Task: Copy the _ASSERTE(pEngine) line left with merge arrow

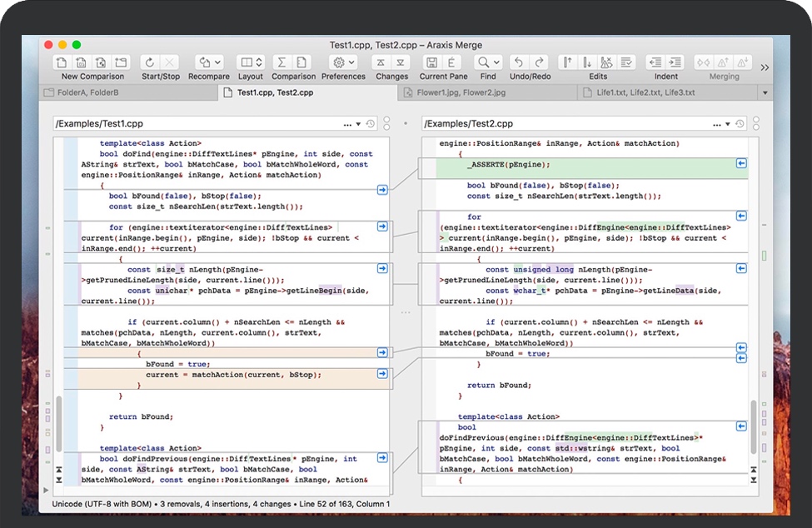Action: point(741,164)
